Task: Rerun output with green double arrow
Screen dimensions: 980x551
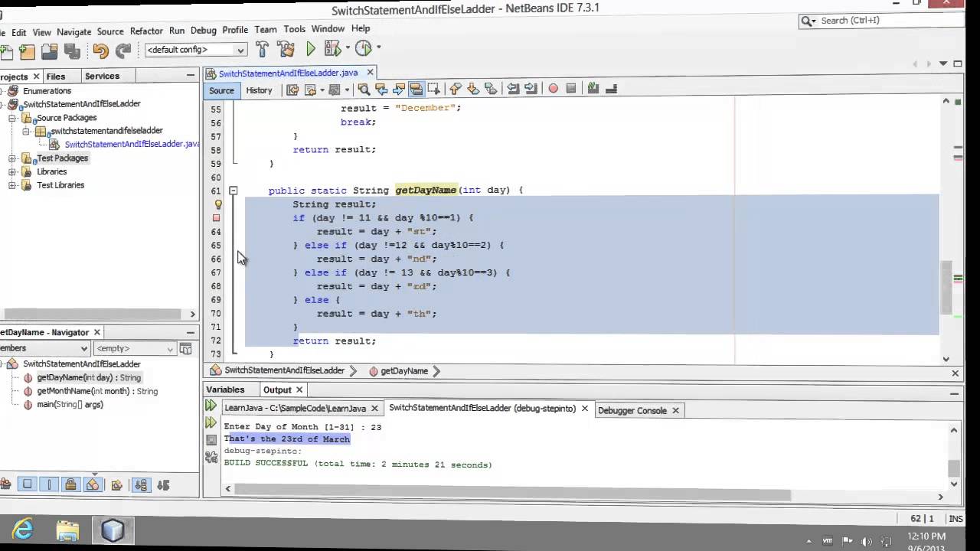Action: coord(211,406)
